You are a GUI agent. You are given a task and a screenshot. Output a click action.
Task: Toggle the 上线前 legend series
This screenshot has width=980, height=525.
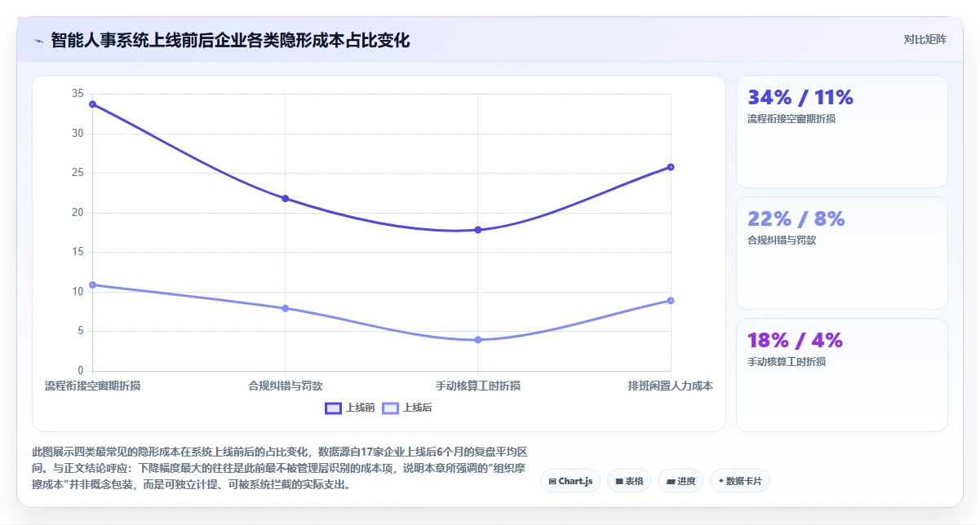click(350, 408)
